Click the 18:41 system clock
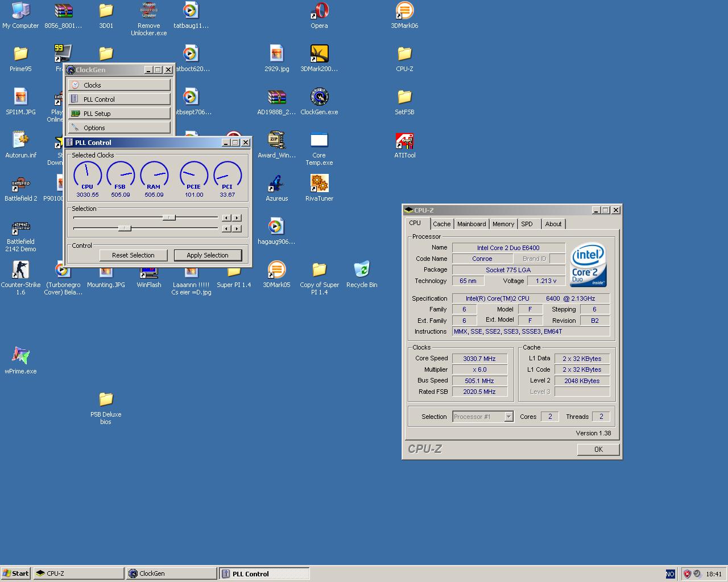728x582 pixels. [714, 574]
